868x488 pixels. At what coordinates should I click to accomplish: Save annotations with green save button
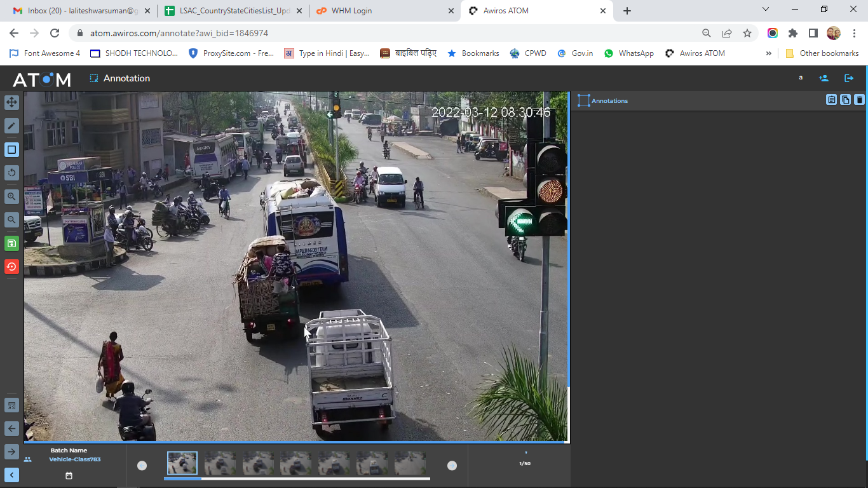[x=11, y=243]
